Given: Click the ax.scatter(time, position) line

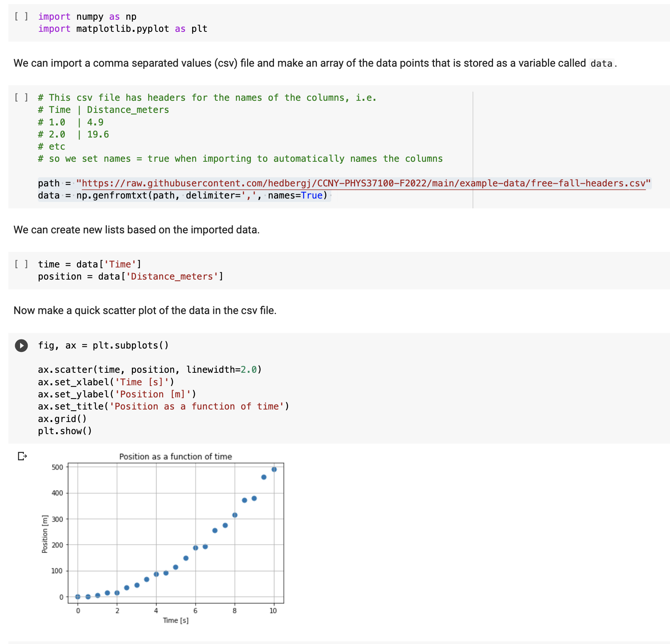Looking at the screenshot, I should click(149, 370).
